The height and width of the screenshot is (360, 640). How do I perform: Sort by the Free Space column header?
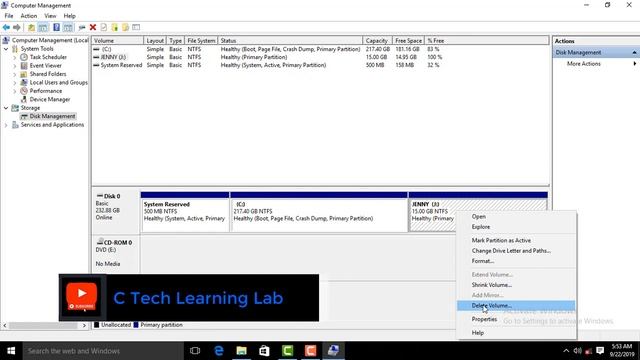pos(408,41)
